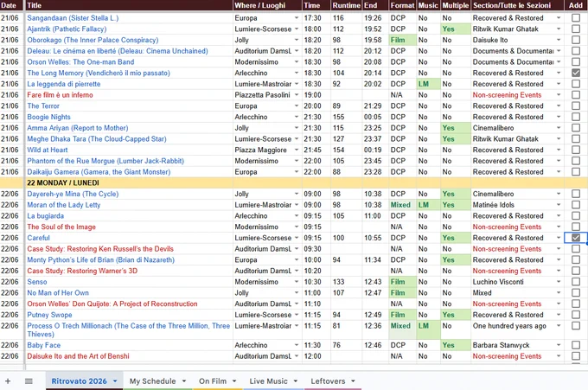Click the Section/Tutte le Sezioni column header
588x390 pixels.
pyautogui.click(x=517, y=5)
